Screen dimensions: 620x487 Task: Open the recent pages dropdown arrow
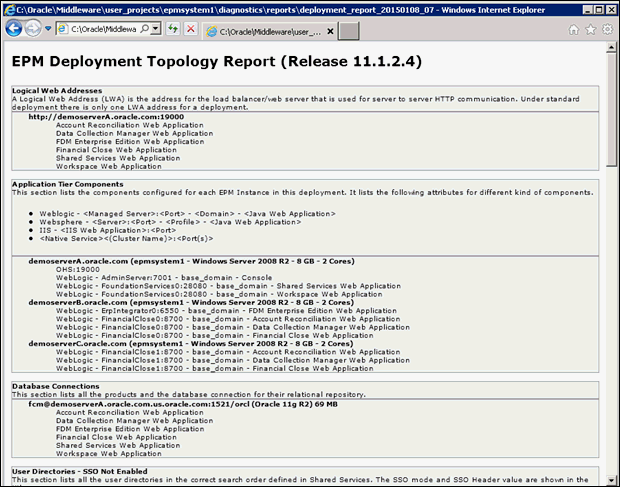pos(48,28)
